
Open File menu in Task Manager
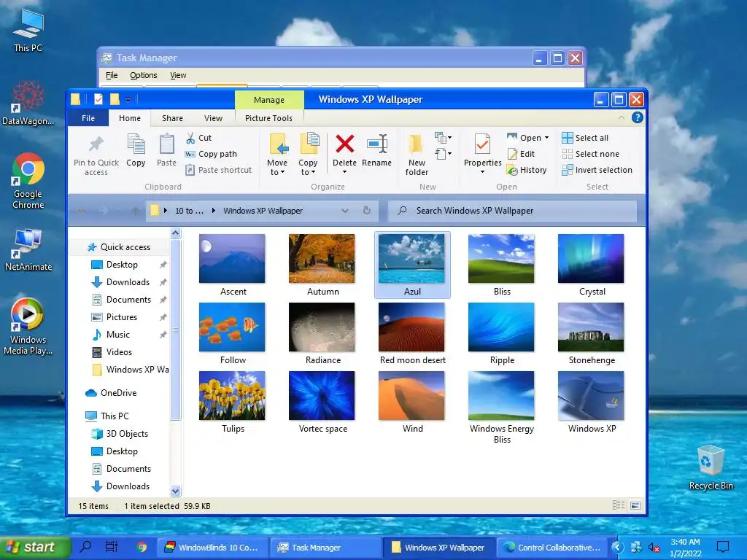pyautogui.click(x=112, y=75)
